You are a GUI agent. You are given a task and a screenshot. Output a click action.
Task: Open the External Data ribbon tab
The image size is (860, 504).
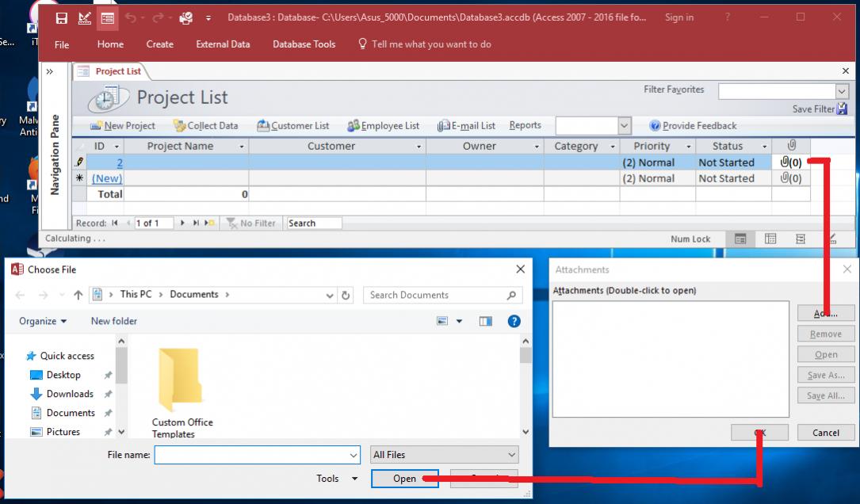click(x=223, y=44)
